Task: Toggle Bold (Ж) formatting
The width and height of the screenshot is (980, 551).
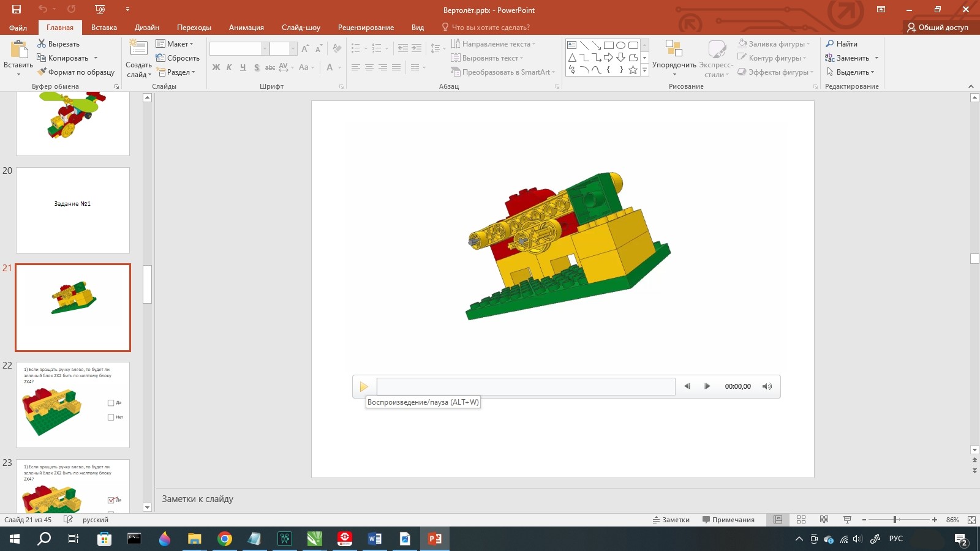Action: pos(216,67)
